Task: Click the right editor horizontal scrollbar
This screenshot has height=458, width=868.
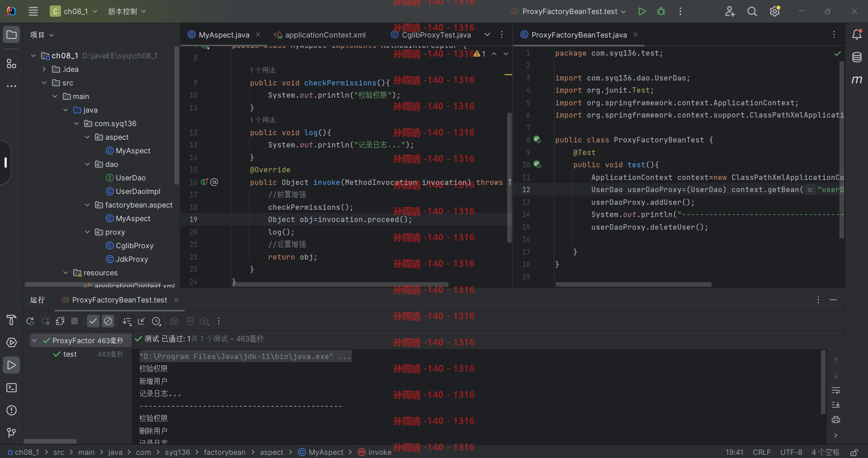Action: (633, 284)
